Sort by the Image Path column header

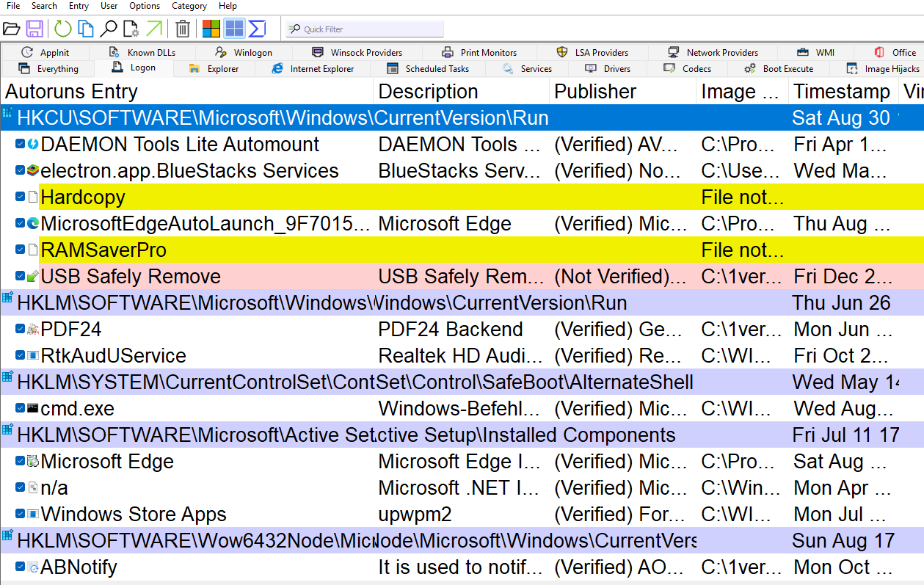tap(742, 92)
